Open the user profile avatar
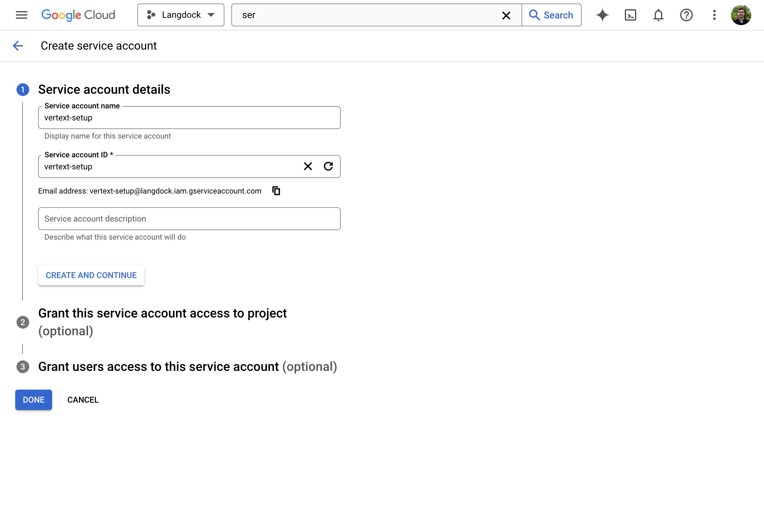Screen dimensions: 764x532 (x=741, y=15)
